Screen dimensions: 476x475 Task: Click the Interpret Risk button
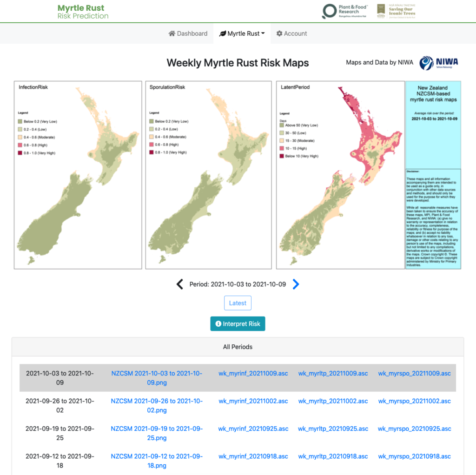(238, 323)
